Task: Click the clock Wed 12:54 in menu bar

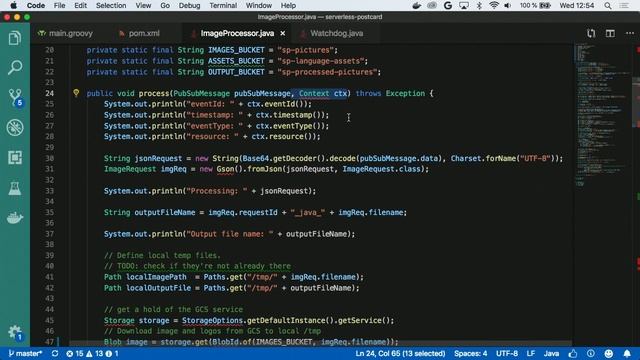Action: click(576, 5)
